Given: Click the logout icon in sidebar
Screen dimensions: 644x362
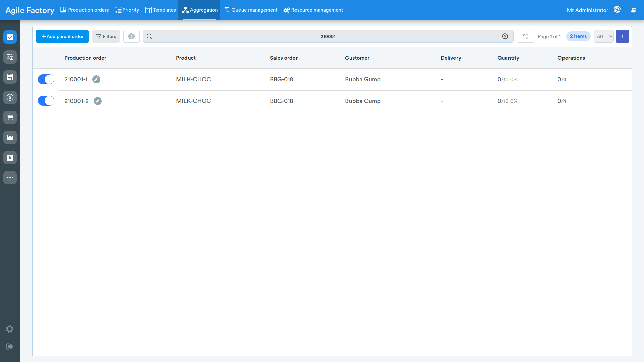Looking at the screenshot, I should pos(10,346).
